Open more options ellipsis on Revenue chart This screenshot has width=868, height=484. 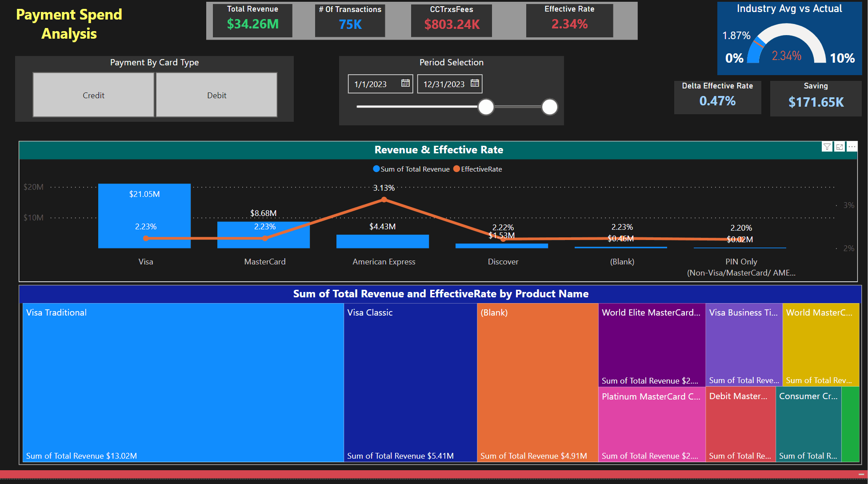(852, 147)
